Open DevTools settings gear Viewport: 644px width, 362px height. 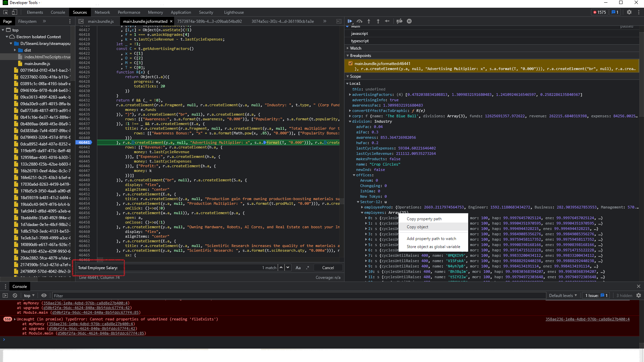click(629, 12)
